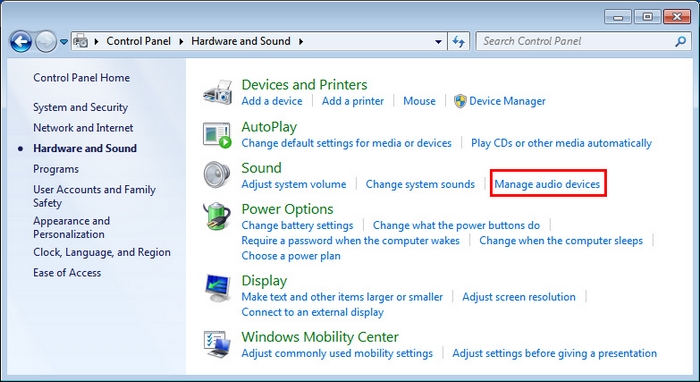Click Make text and other items larger

(x=342, y=297)
